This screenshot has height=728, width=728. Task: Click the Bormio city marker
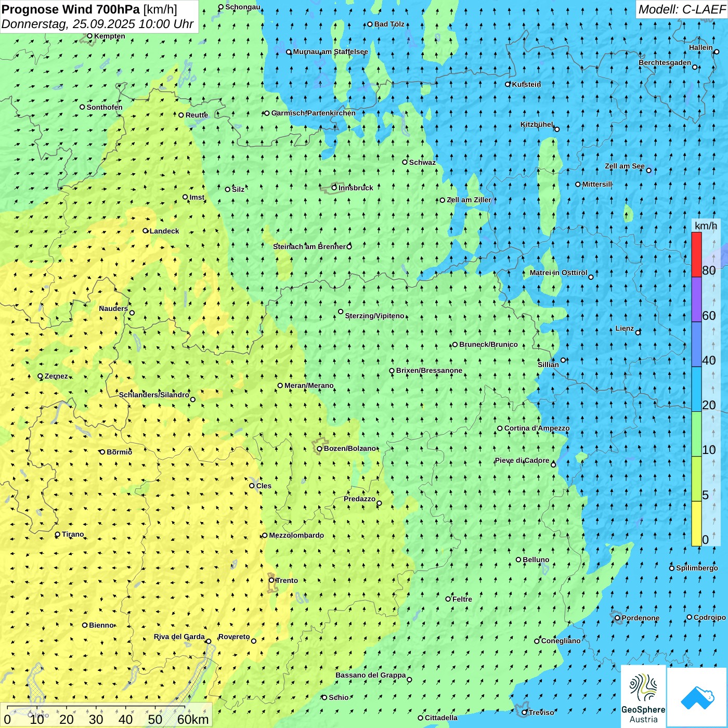pyautogui.click(x=102, y=452)
